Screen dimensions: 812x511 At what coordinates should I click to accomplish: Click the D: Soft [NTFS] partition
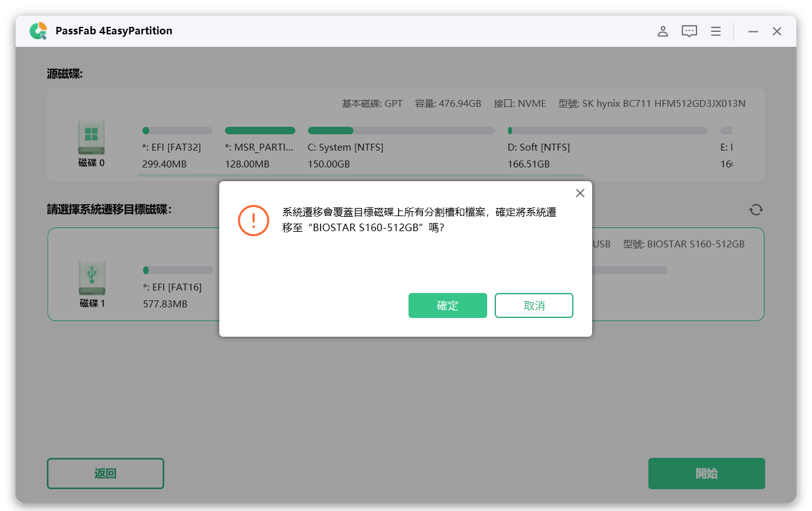pos(538,147)
